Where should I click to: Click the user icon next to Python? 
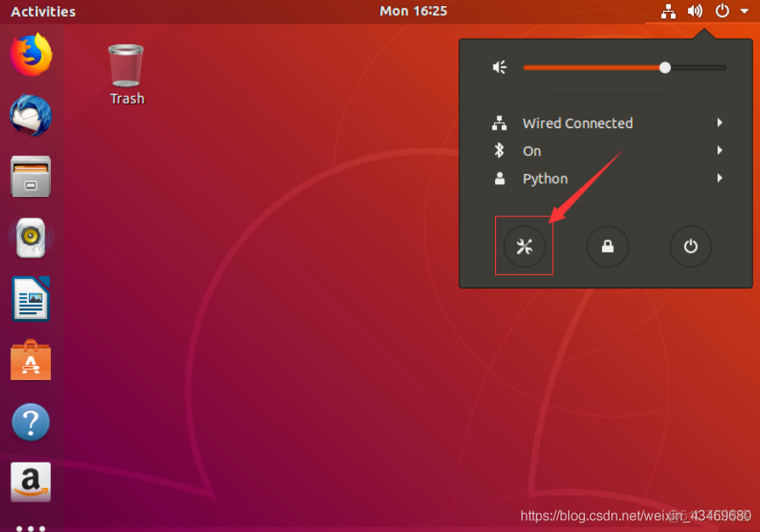(x=499, y=179)
